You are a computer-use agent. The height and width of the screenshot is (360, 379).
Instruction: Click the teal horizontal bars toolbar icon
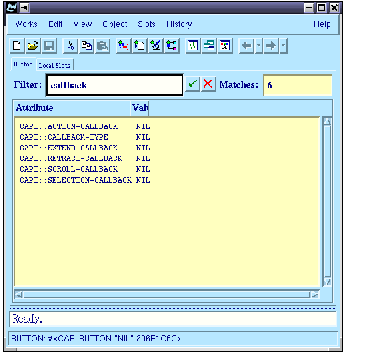pos(209,45)
